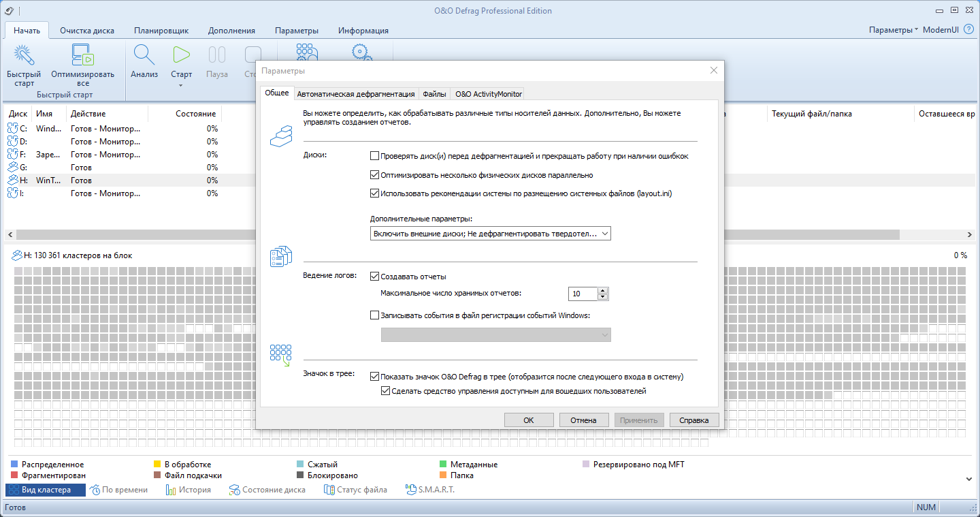Image resolution: width=980 pixels, height=517 pixels.
Task: Click the Быстрый старт wand icon
Action: 24,55
